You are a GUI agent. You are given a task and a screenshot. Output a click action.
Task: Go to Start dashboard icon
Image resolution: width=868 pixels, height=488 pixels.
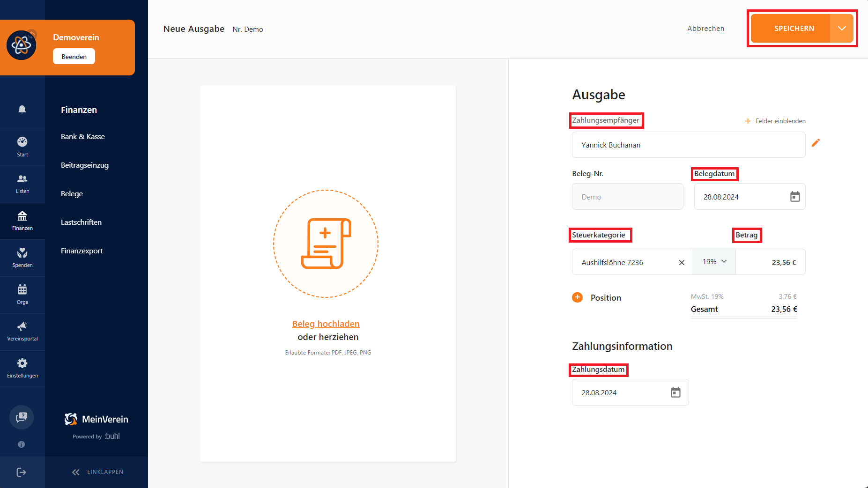point(22,142)
